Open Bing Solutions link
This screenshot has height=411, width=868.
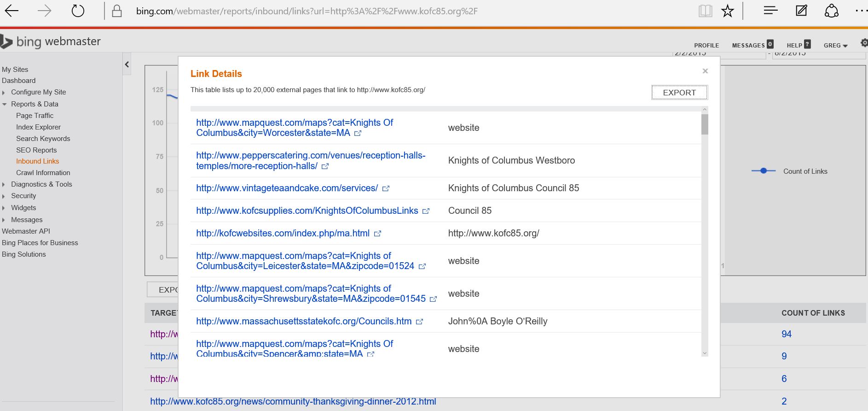(23, 254)
